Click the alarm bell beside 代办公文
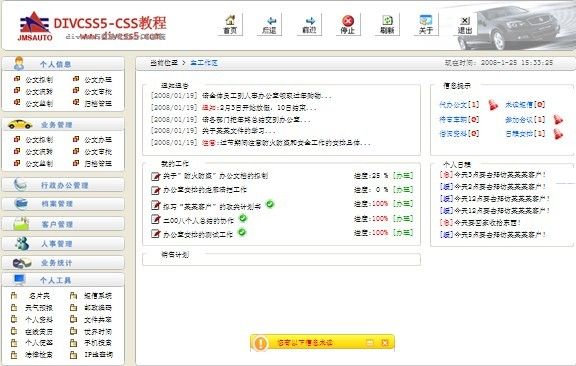576x366 pixels. (493, 105)
